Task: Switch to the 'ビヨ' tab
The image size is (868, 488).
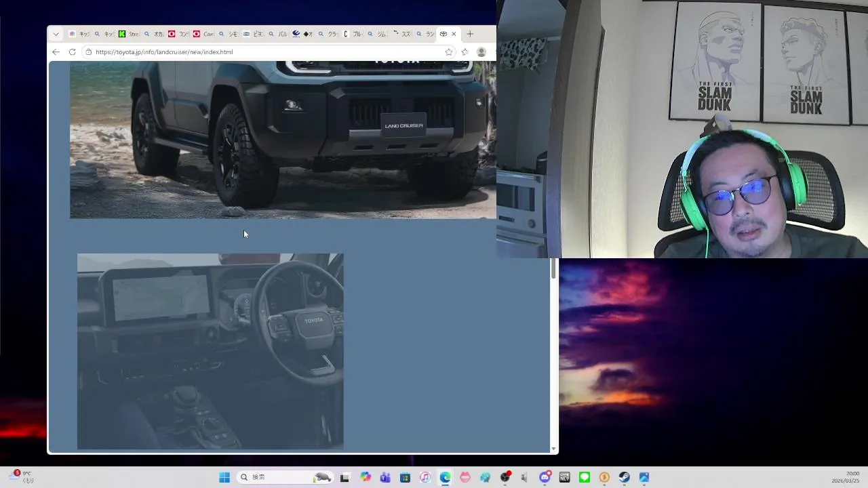Action: point(253,34)
